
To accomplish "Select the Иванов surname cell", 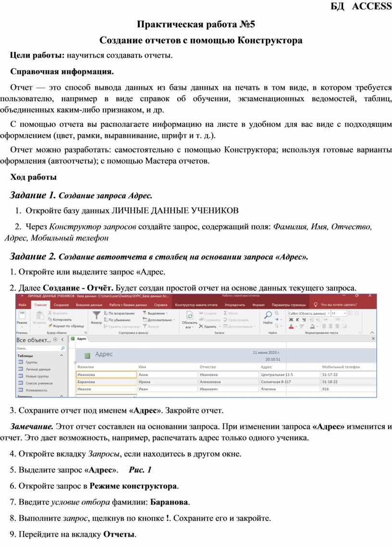I will point(106,389).
